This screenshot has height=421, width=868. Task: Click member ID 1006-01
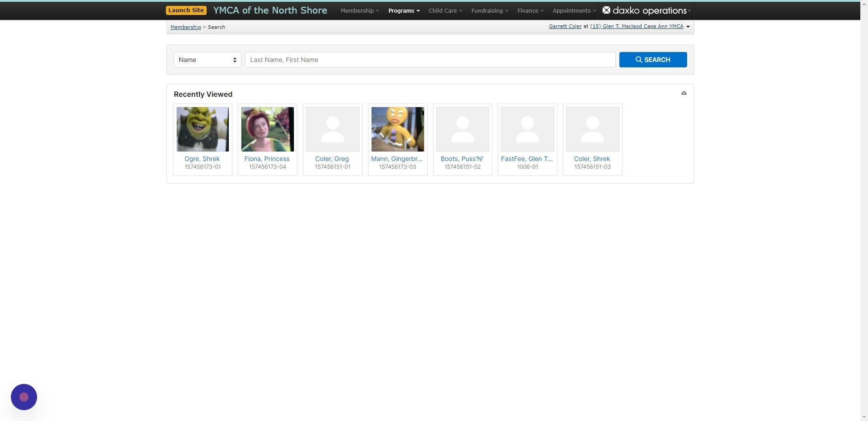coord(528,167)
